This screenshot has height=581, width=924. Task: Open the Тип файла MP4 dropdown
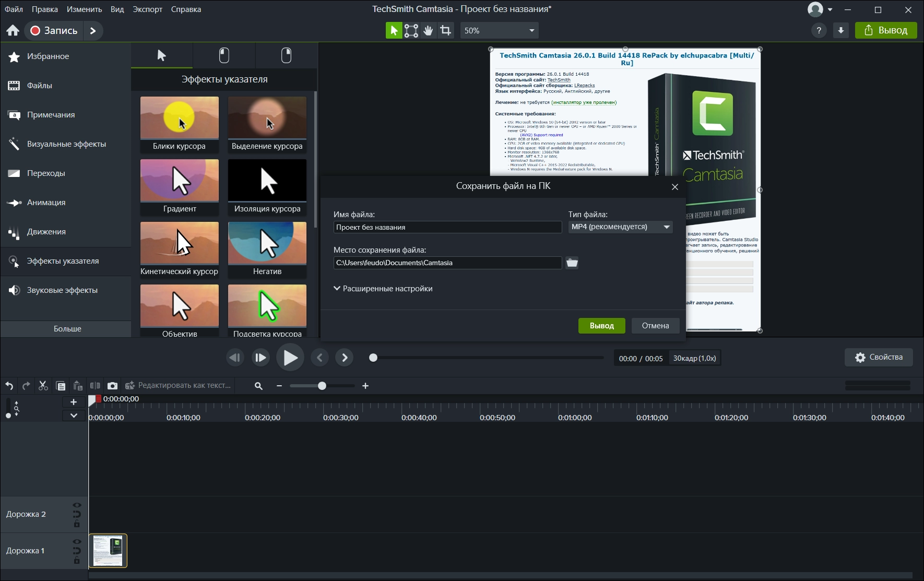620,227
